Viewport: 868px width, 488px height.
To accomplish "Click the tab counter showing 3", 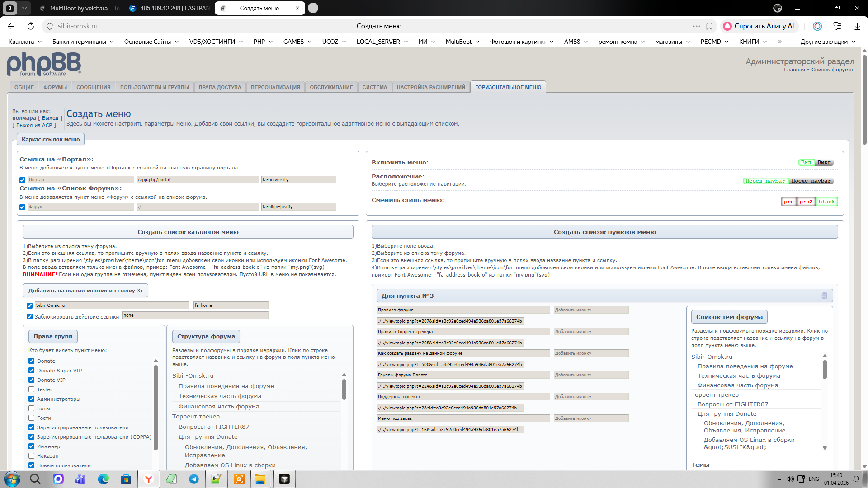I will [x=10, y=8].
